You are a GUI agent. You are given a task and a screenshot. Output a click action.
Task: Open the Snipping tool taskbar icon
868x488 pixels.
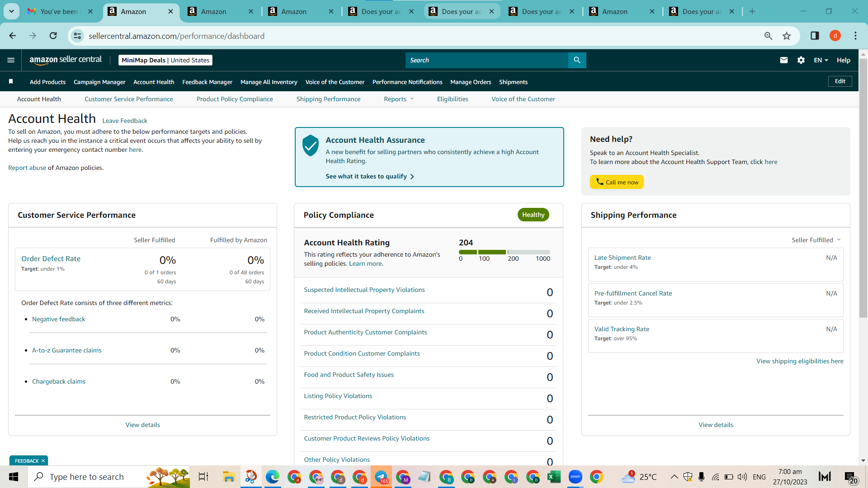coord(251,477)
